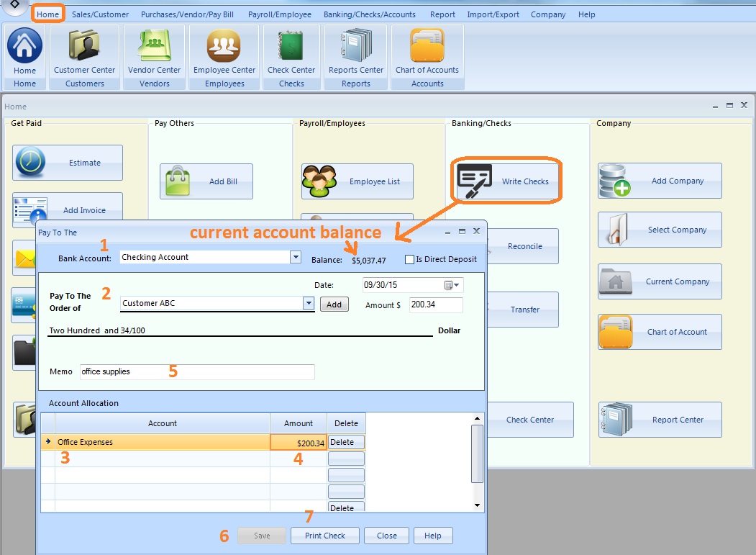Screen dimensions: 756x555
Task: Open the Employee Center ribbon icon
Action: coord(224,50)
